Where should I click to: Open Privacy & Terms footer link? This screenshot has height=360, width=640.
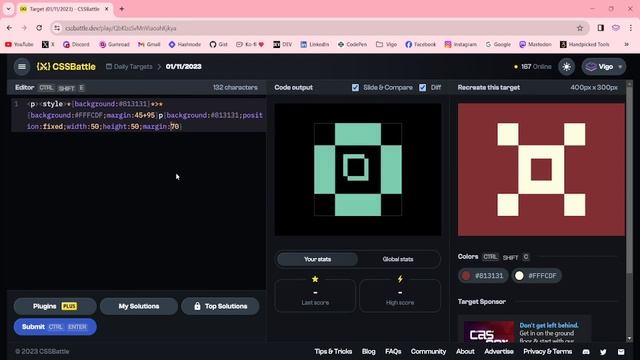[x=547, y=351]
